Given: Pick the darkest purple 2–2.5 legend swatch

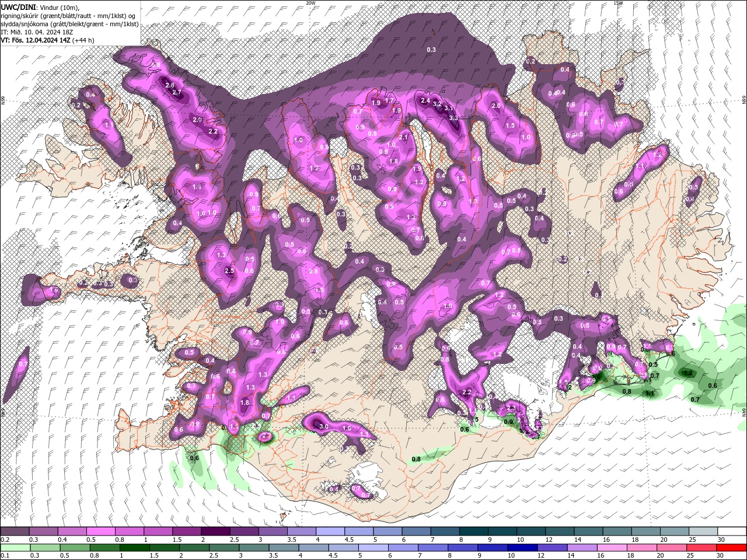Looking at the screenshot, I should pos(215,531).
